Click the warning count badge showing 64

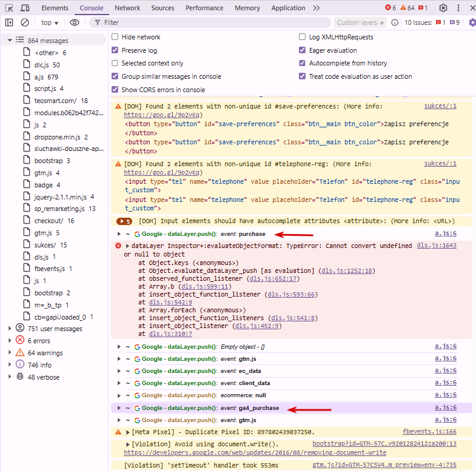[407, 8]
